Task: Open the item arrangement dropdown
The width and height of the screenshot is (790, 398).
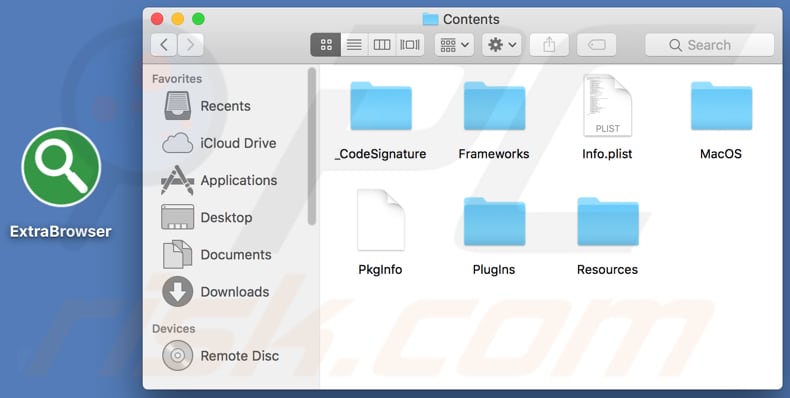Action: 454,45
